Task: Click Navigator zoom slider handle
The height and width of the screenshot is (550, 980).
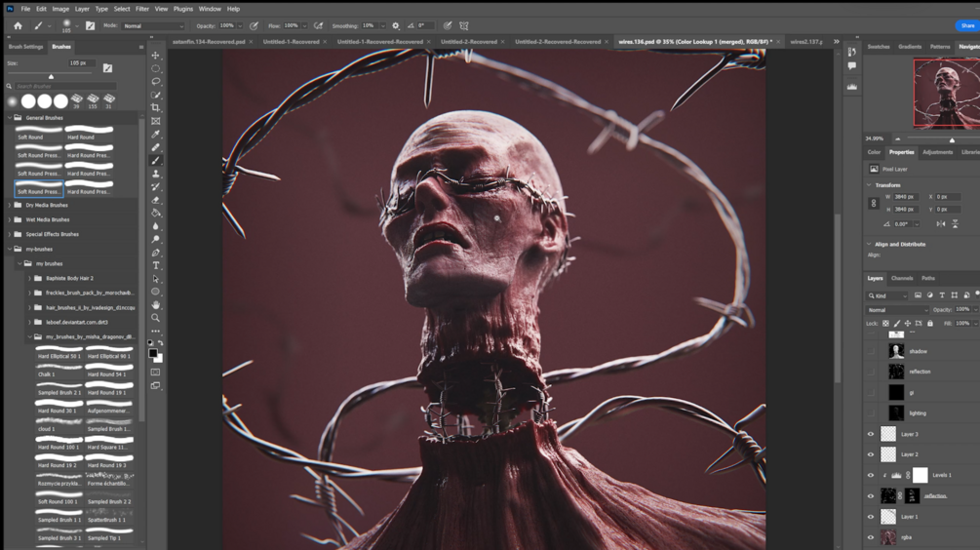Action: [952, 140]
